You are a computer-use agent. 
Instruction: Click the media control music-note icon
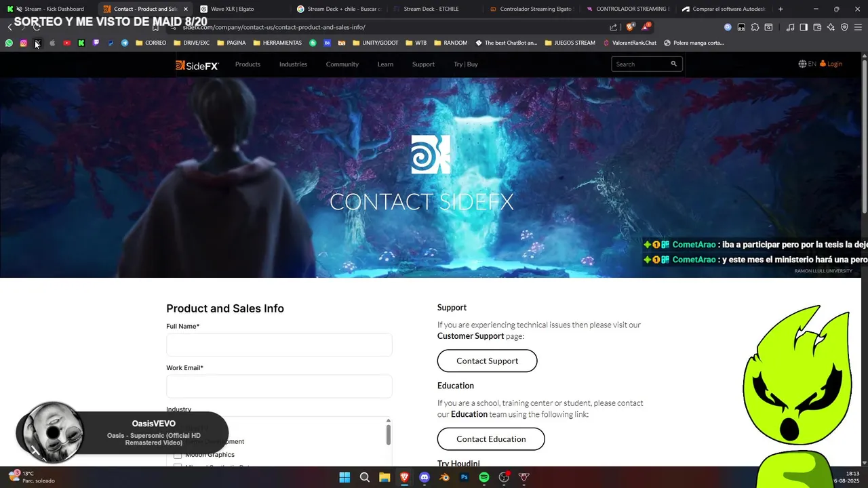(x=790, y=27)
